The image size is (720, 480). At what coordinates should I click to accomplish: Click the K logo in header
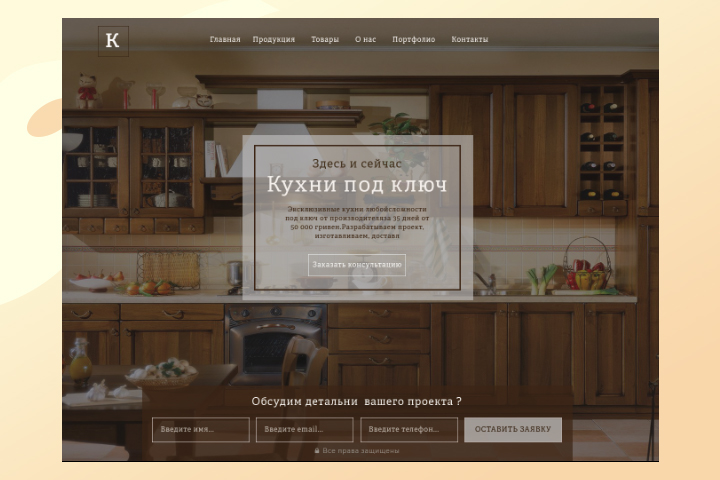tap(113, 41)
